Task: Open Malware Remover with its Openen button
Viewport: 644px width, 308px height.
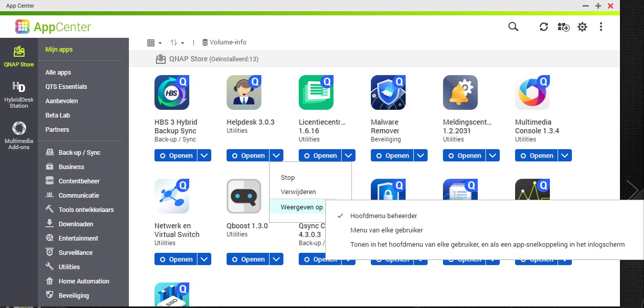Action: [x=392, y=155]
